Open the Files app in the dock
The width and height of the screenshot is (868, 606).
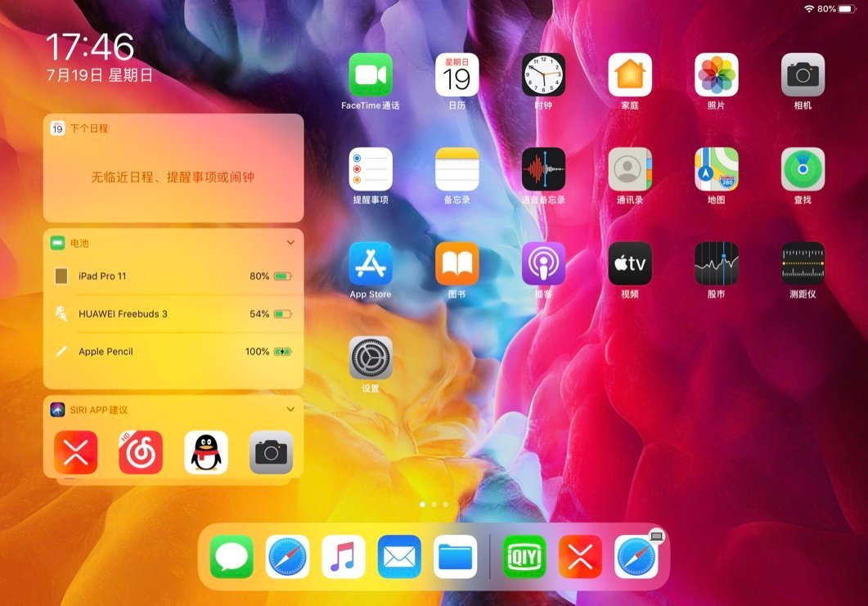click(x=455, y=557)
